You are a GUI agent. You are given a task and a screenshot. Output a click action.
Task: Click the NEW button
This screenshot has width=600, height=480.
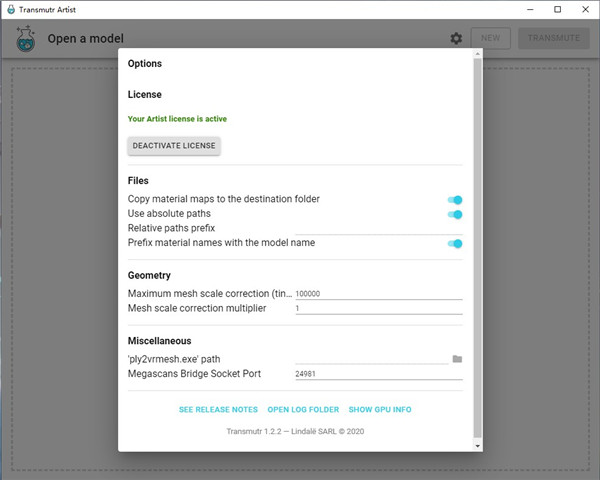pyautogui.click(x=491, y=39)
